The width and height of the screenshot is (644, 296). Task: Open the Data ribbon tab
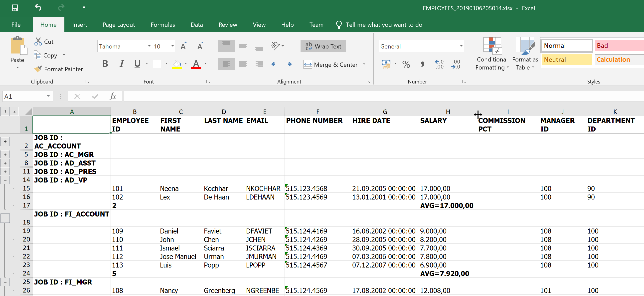[x=196, y=24]
